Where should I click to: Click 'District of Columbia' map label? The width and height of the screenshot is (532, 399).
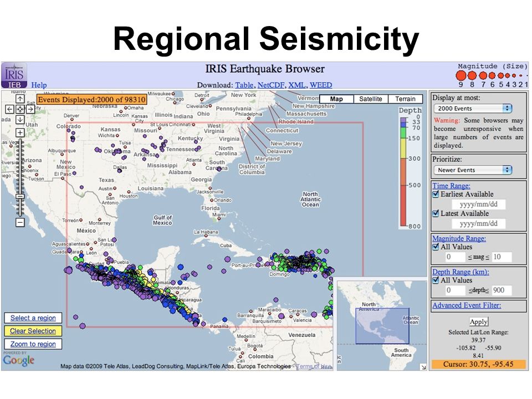coord(252,170)
